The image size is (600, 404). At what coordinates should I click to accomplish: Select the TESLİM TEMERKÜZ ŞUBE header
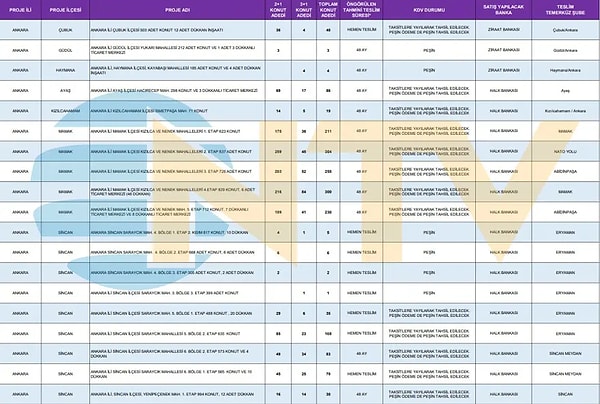565,10
